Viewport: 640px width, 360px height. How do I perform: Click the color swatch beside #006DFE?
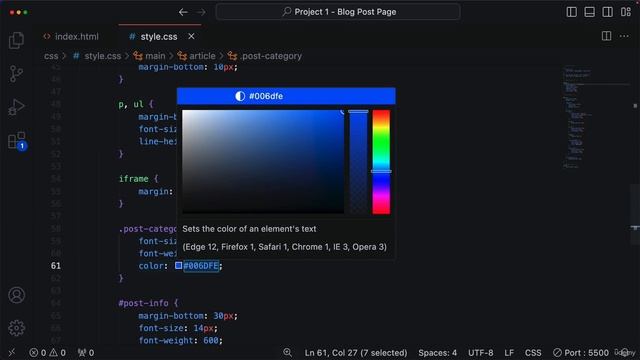coord(178,266)
